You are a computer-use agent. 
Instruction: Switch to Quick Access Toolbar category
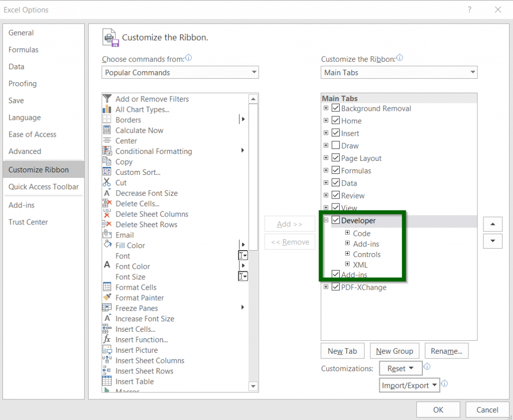tap(44, 186)
